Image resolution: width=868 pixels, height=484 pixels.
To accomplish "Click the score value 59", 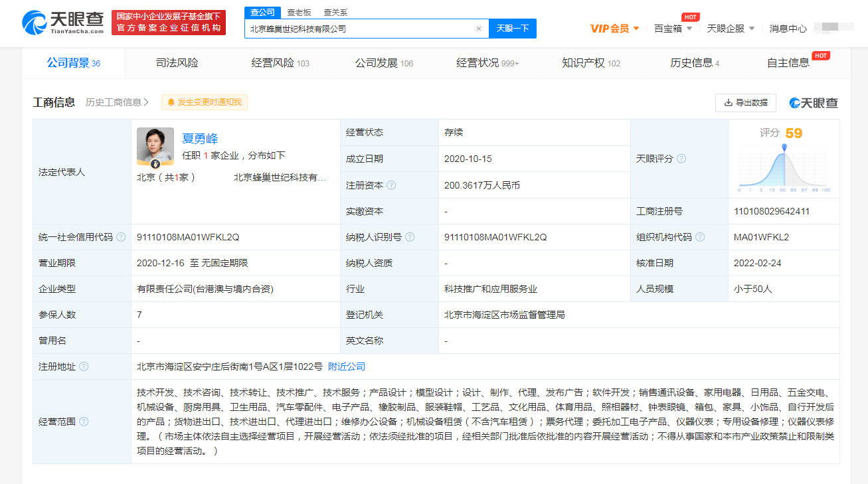I will point(794,133).
